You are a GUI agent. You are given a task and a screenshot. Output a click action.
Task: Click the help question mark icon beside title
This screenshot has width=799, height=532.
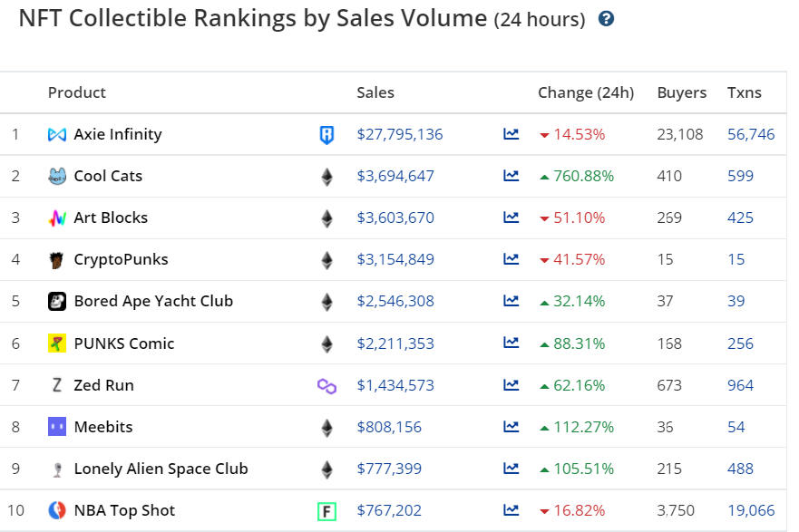(606, 19)
